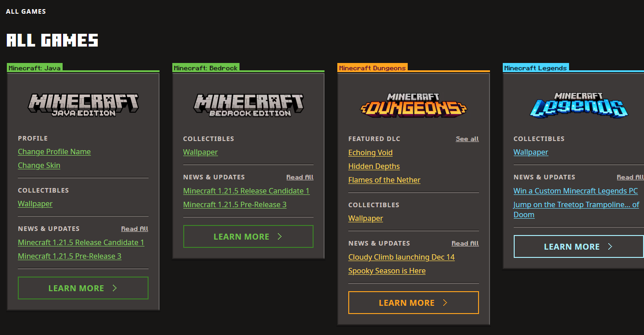Click Read All in Dungeons news section

[465, 243]
